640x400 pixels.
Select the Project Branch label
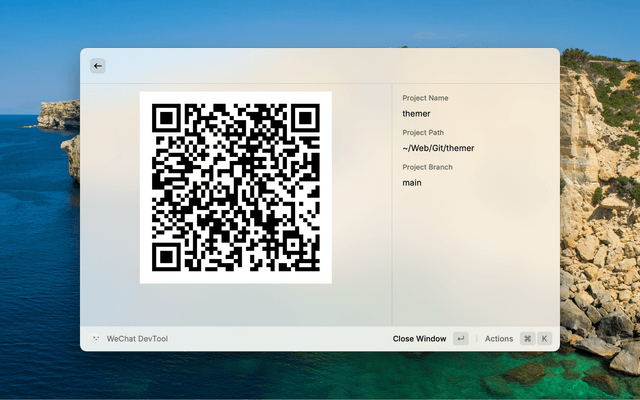427,167
